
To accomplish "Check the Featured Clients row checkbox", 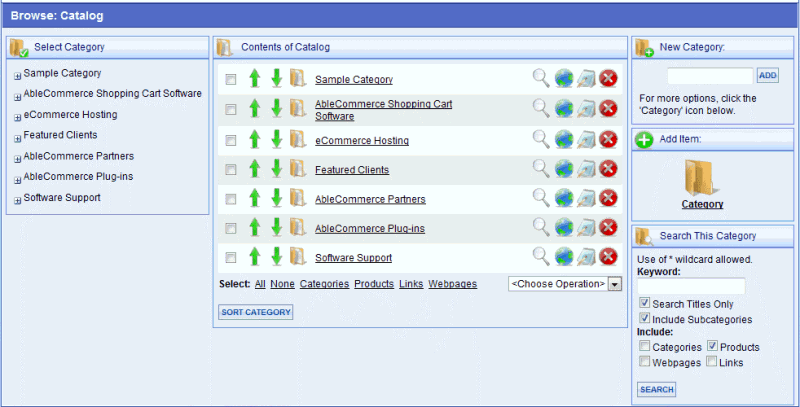I will pos(231,169).
